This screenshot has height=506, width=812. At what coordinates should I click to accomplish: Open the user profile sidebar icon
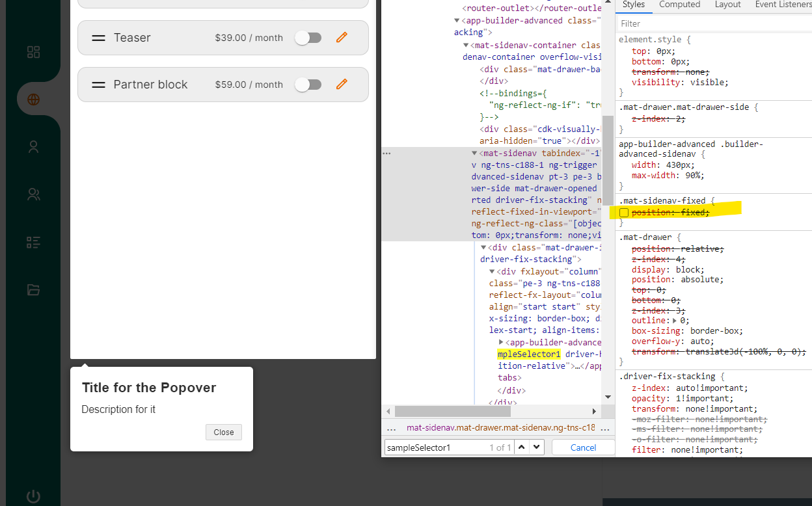(33, 146)
